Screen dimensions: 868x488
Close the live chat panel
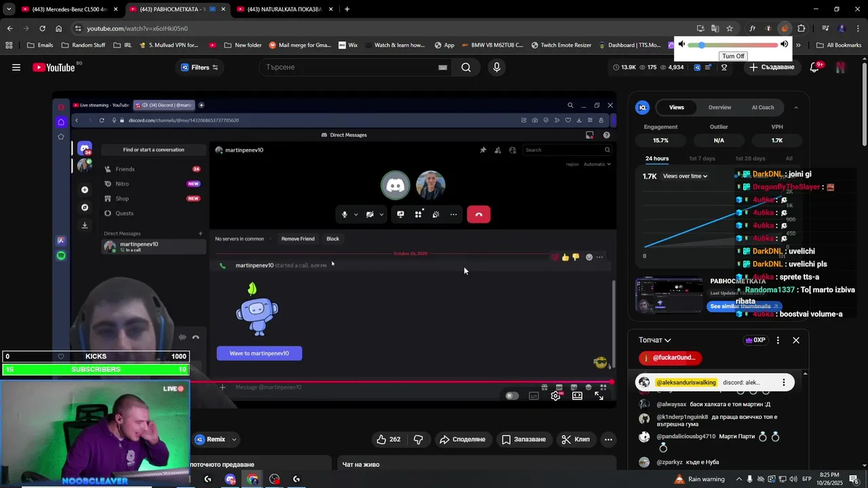point(796,340)
